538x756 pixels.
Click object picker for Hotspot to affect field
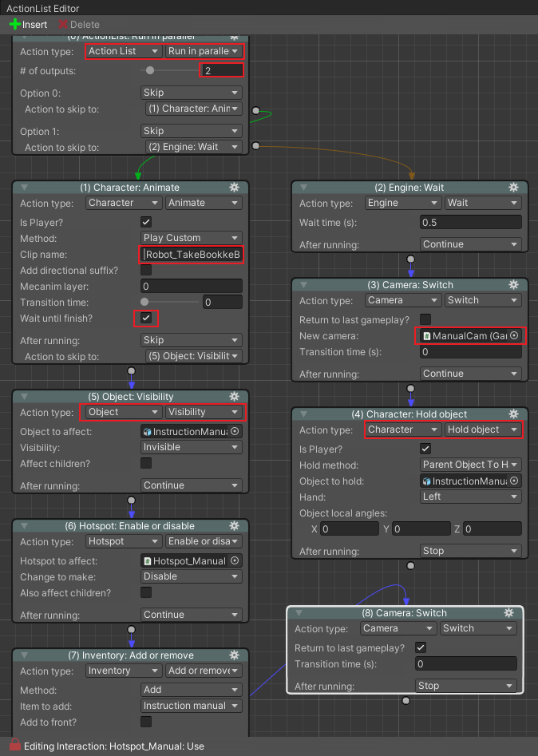click(235, 560)
